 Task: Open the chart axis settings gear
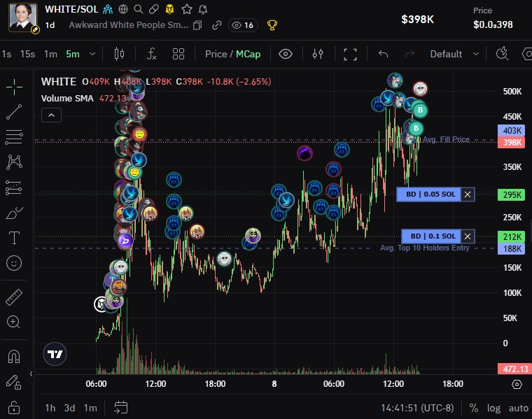[x=517, y=385]
